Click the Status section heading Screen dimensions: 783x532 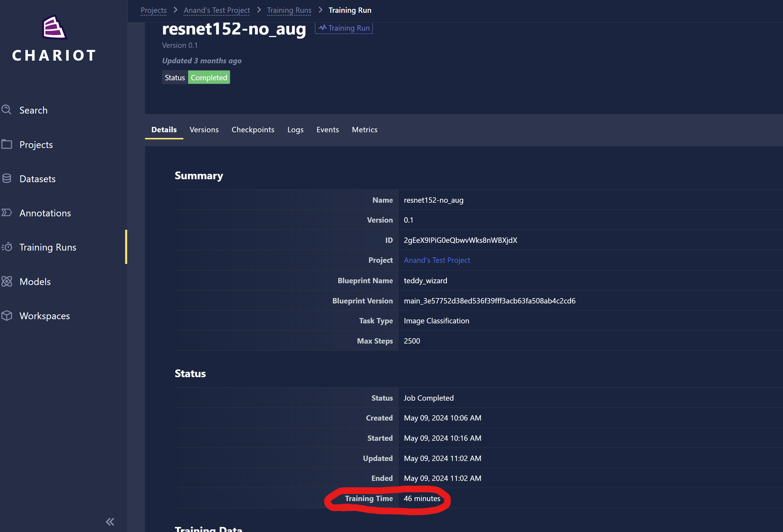click(190, 373)
